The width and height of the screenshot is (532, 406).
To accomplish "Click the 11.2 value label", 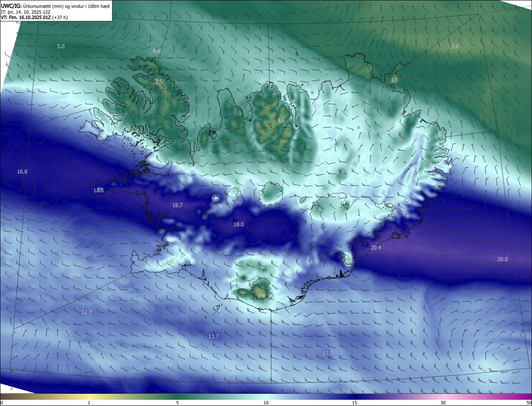I will (100, 361).
